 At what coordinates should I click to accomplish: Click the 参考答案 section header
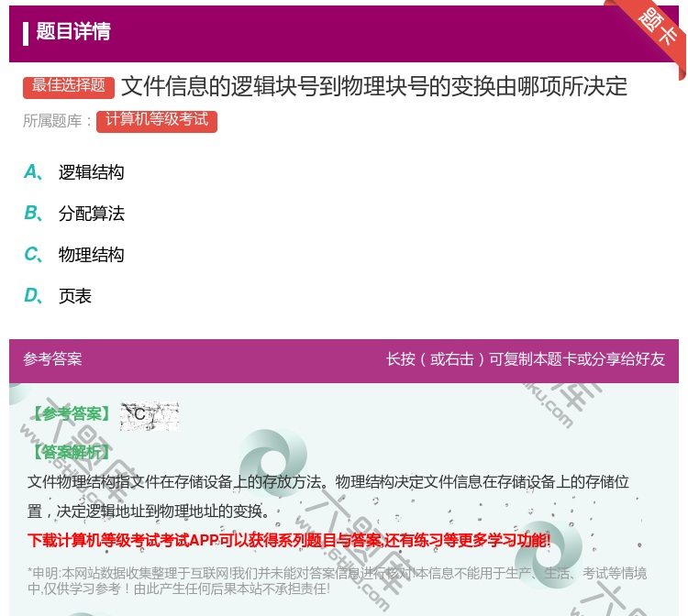pos(52,359)
